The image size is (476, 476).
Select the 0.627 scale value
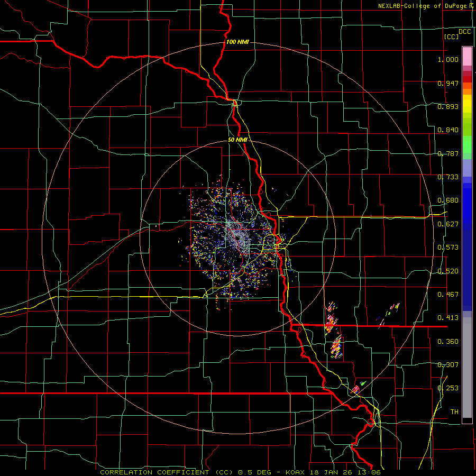[x=448, y=224]
